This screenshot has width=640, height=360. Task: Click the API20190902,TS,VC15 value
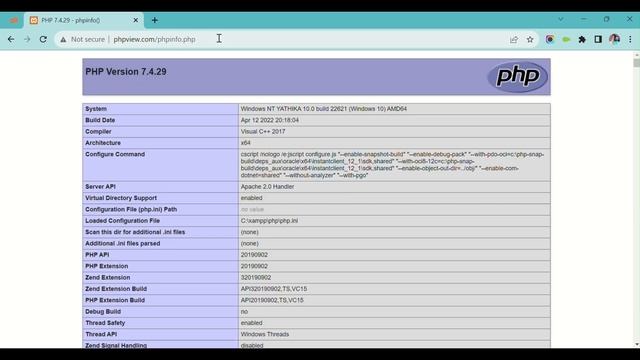pos(272,300)
